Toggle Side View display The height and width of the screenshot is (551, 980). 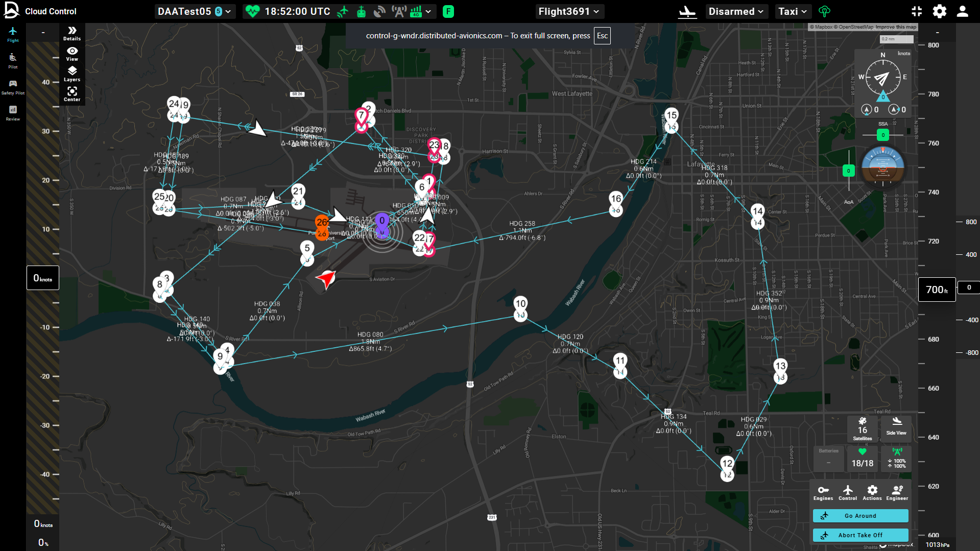(896, 426)
